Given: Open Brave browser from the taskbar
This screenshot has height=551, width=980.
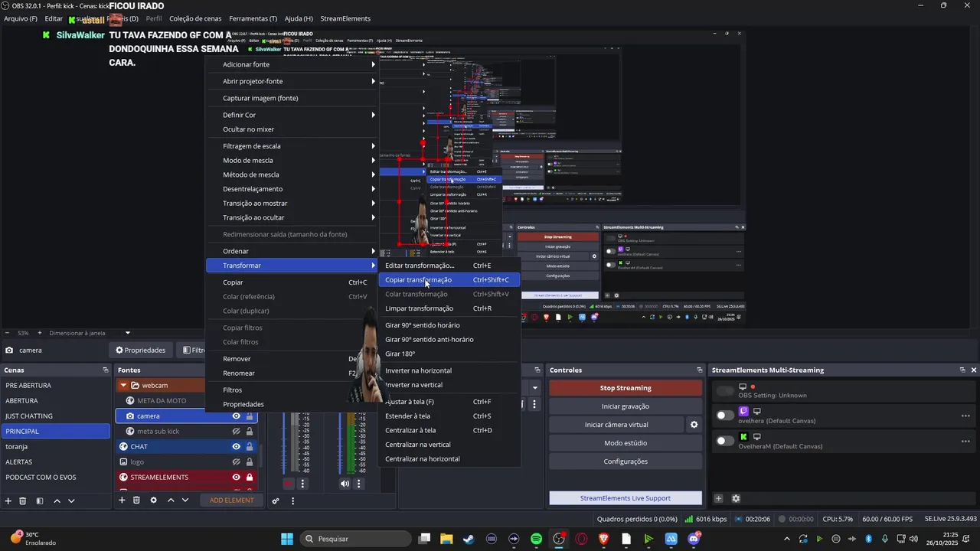Looking at the screenshot, I should [603, 539].
